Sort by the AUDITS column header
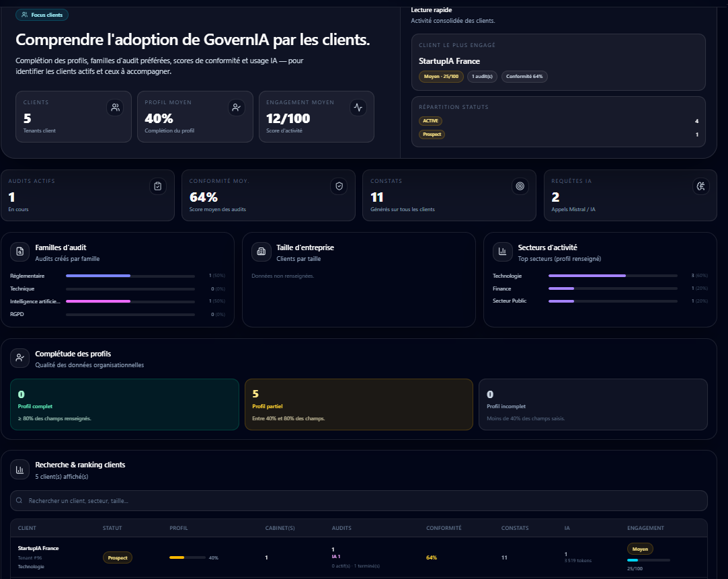Screen dimensions: 728x579 [341, 528]
